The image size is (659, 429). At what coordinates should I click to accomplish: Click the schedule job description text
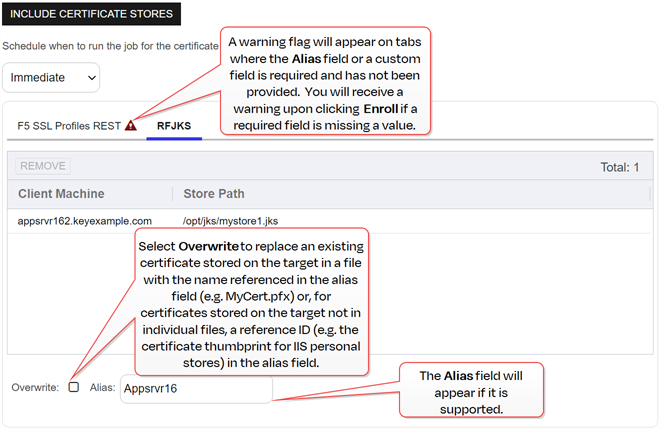point(110,46)
